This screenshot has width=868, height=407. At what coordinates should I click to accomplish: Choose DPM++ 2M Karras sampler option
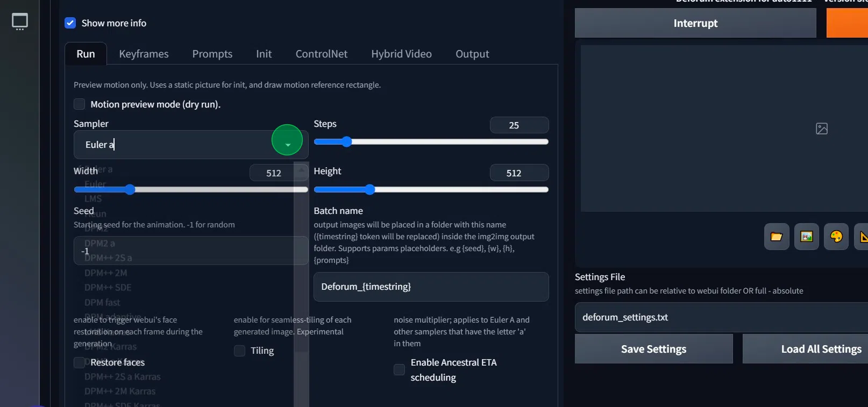[x=120, y=391]
